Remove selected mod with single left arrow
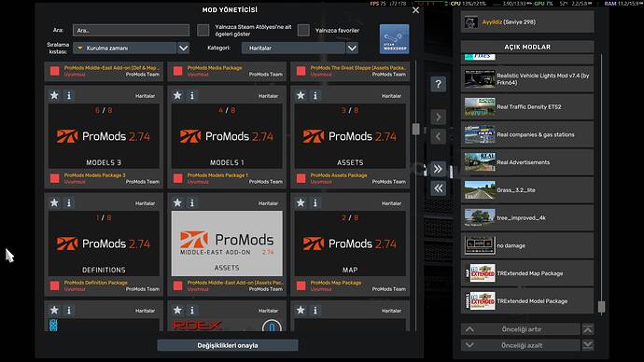The height and width of the screenshot is (362, 644). pos(439,136)
